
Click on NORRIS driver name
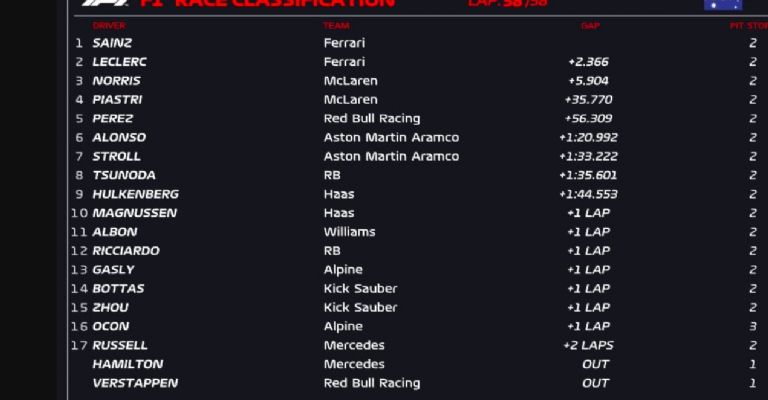116,81
